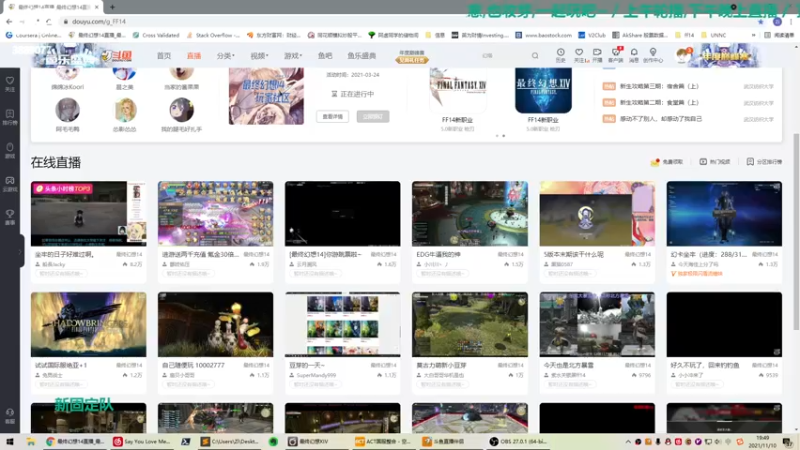Screen dimensions: 800x450
Task: Open stream titled 莫古力萌新小豆芽
Action: click(442, 365)
